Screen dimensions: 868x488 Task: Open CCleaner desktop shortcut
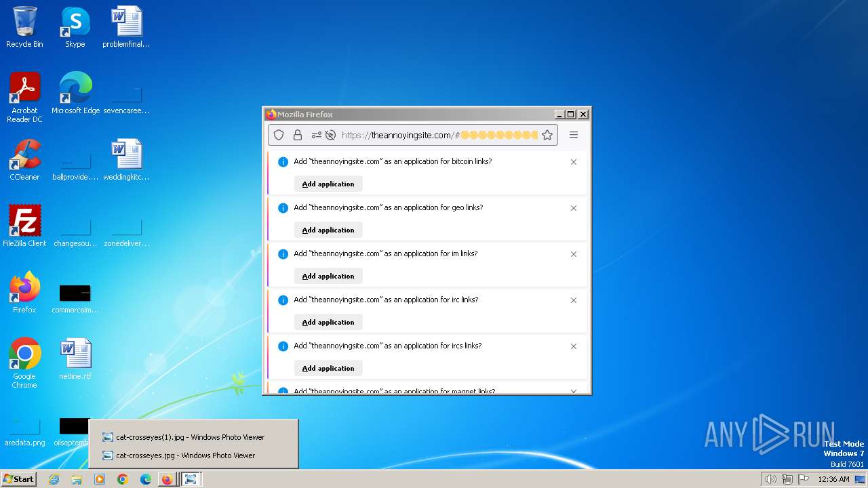(x=24, y=160)
